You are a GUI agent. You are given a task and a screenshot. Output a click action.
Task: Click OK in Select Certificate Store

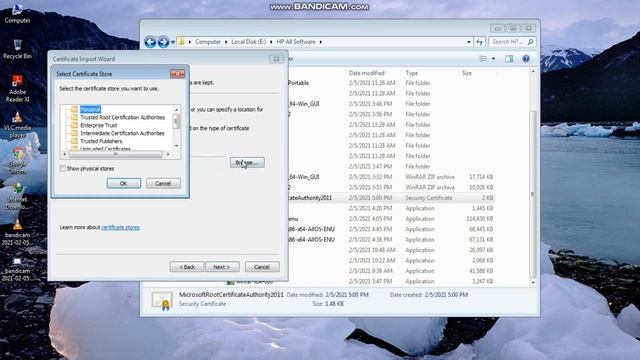pos(124,184)
